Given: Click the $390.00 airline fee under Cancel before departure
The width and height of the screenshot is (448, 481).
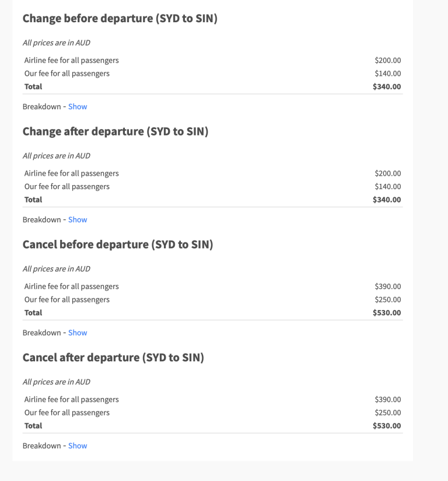Looking at the screenshot, I should click(x=388, y=287).
